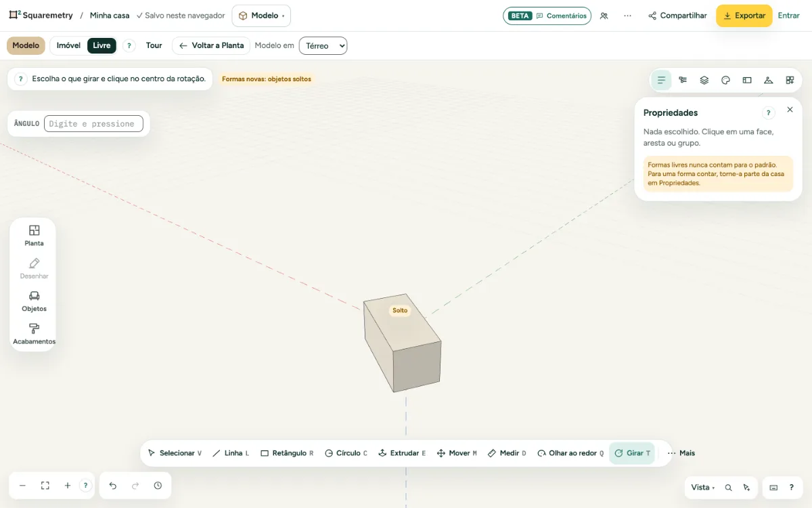
Task: Open the Planta floor plan tool
Action: (35, 236)
